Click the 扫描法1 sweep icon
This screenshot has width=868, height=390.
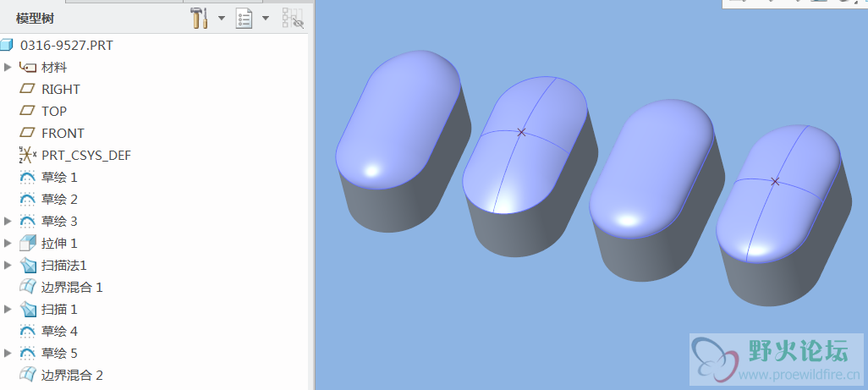click(28, 266)
